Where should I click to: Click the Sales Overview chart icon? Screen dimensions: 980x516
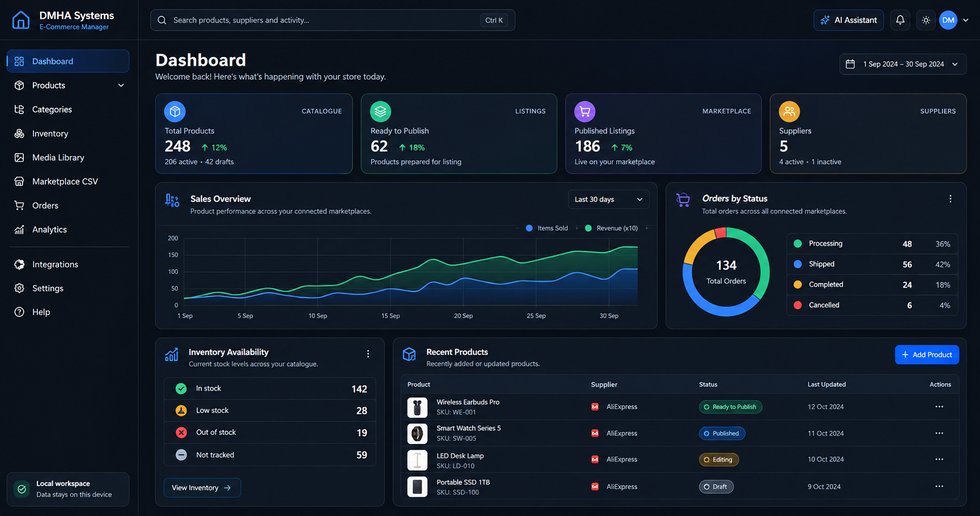[x=172, y=200]
